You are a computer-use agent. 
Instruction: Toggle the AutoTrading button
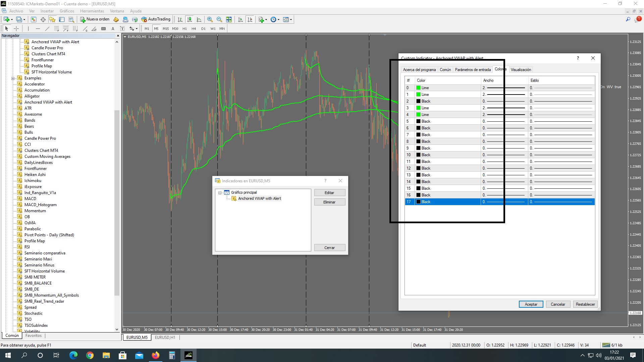pos(156,19)
